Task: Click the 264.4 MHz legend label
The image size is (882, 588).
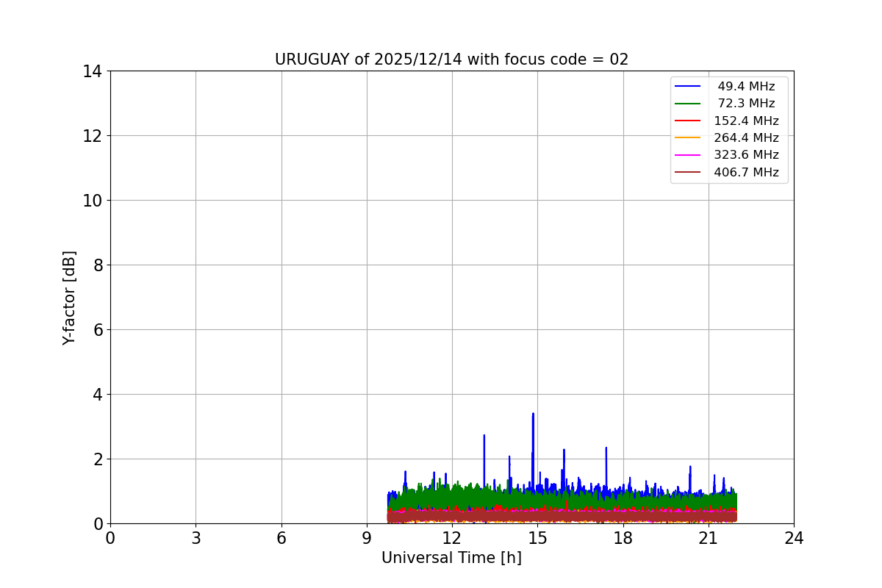Action: pos(746,137)
